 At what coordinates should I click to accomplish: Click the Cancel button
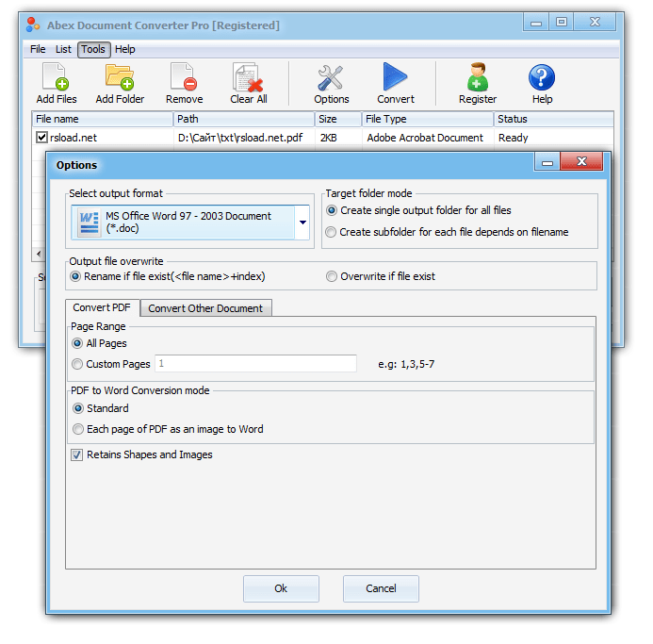coord(381,588)
